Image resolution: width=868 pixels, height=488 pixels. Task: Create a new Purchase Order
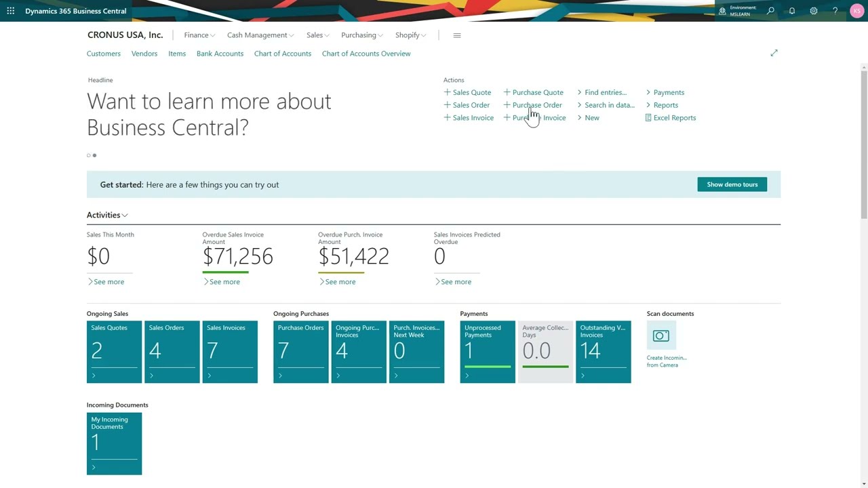tap(532, 105)
